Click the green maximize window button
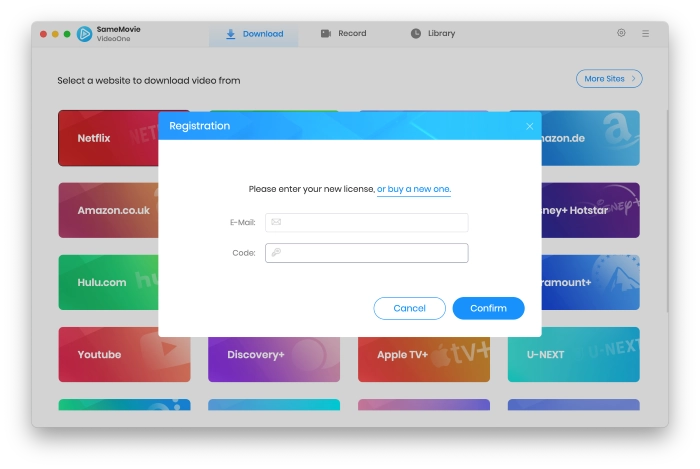This screenshot has width=700, height=469. click(x=67, y=34)
